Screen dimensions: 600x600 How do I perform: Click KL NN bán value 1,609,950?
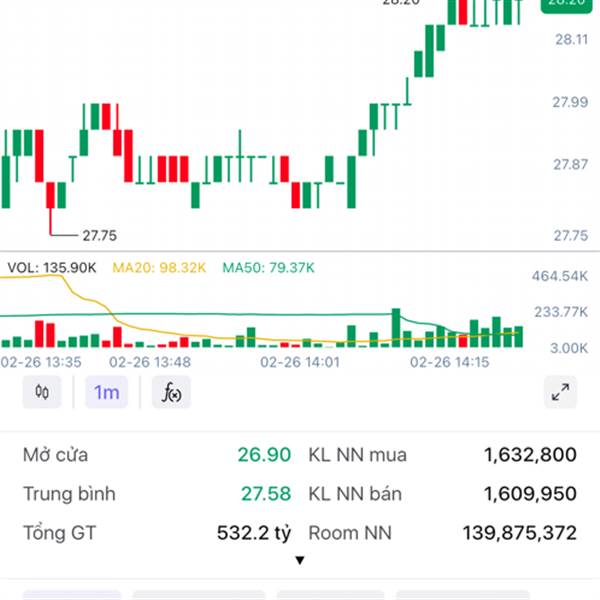click(x=530, y=494)
